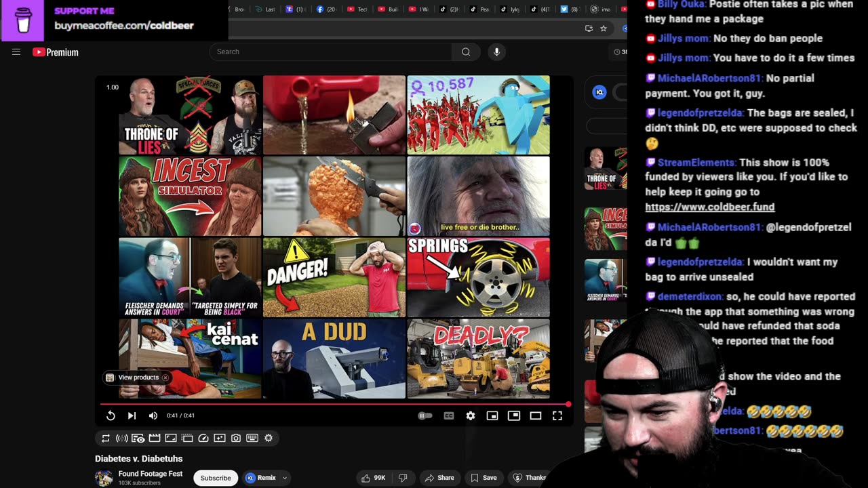The height and width of the screenshot is (488, 868).
Task: Click the Found Footage Fest channel avatar
Action: click(104, 478)
